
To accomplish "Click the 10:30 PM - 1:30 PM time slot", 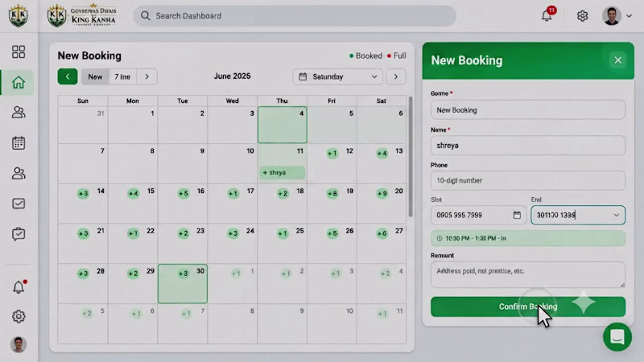I will point(528,238).
